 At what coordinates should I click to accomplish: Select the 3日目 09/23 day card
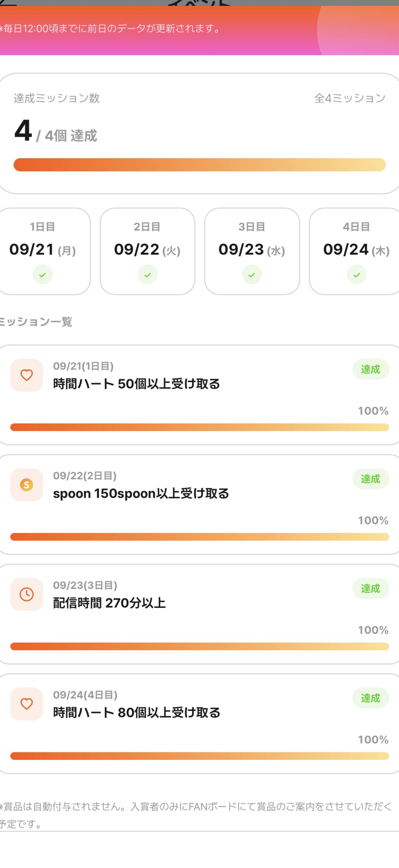point(252,251)
